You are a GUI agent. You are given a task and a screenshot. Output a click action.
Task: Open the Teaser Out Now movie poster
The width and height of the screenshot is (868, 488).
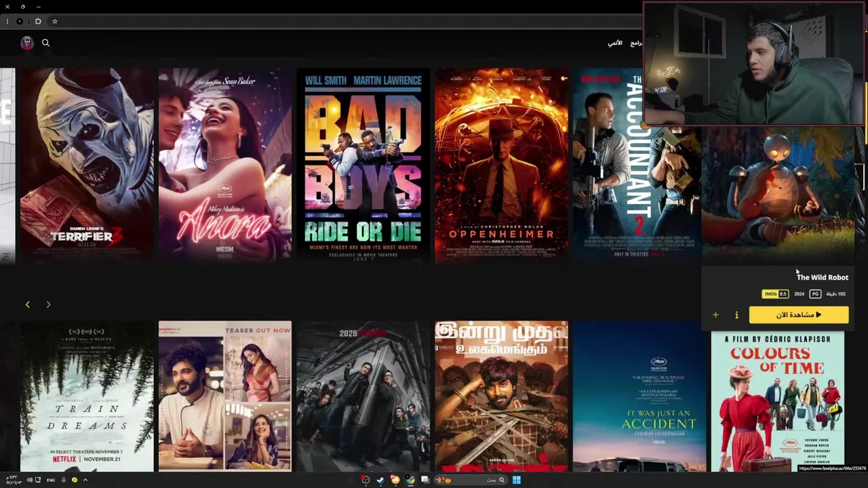point(225,396)
